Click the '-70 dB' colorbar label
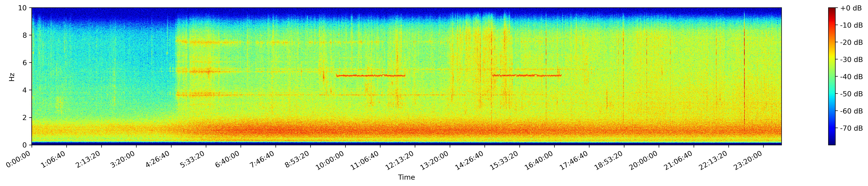Screen dimensions: 868x186 (x=852, y=128)
